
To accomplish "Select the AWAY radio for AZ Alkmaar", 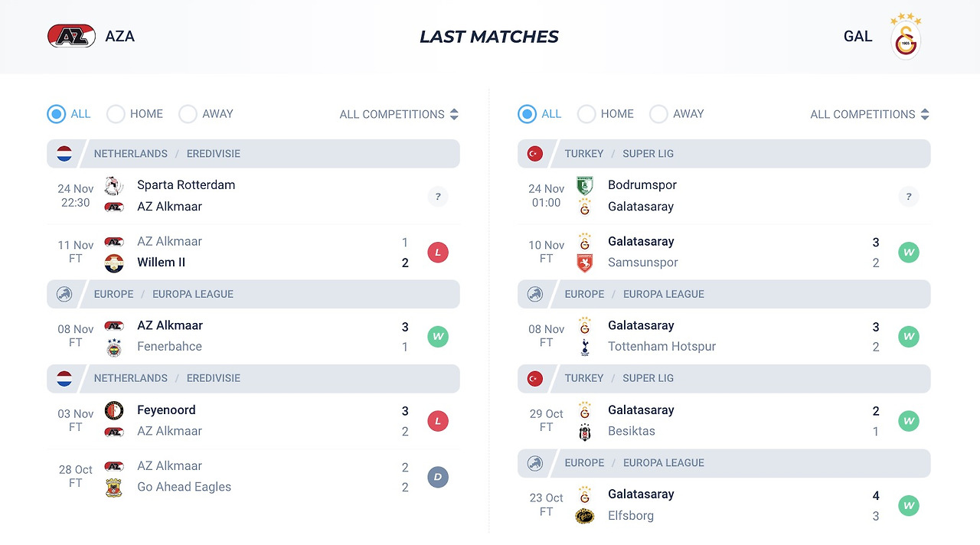I will pos(188,114).
